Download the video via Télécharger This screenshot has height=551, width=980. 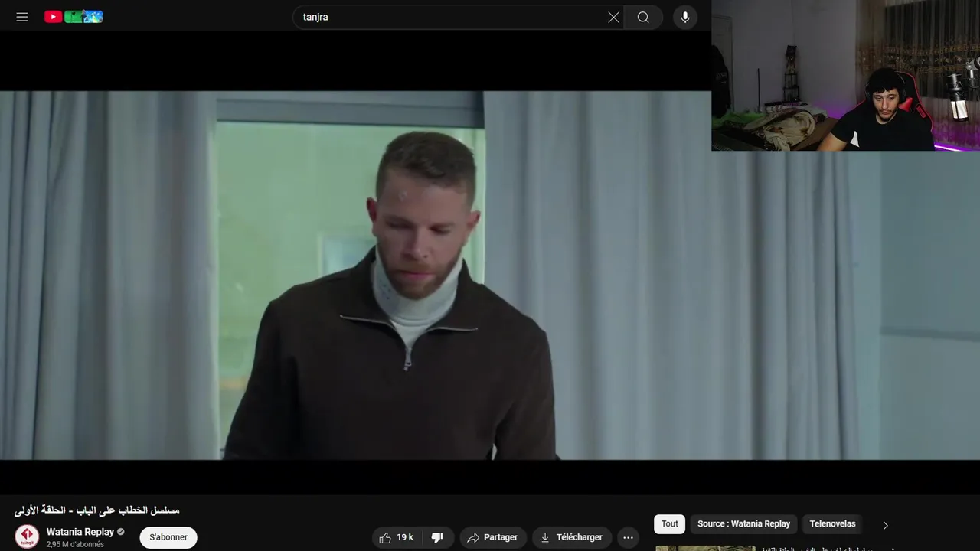point(572,537)
